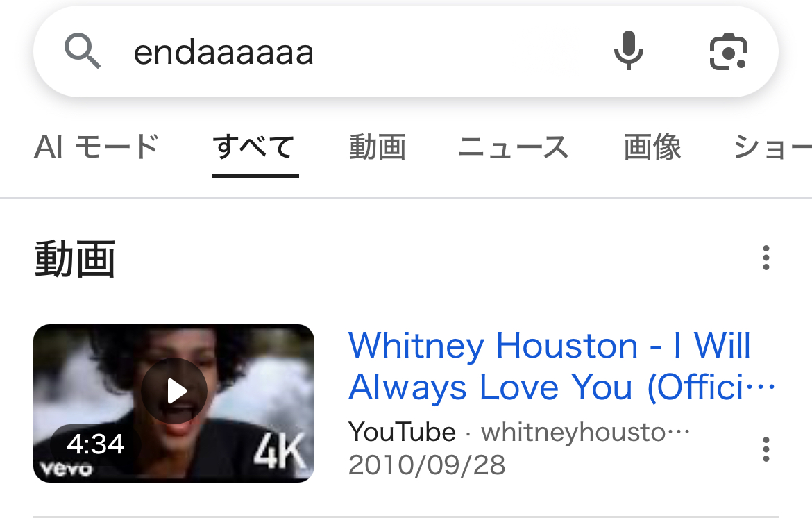Click the 4K badge on the video thumbnail
Image resolution: width=812 pixels, height=518 pixels.
pos(280,451)
